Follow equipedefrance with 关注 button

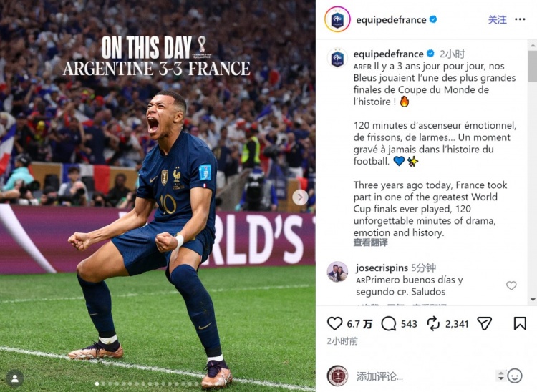click(x=498, y=19)
